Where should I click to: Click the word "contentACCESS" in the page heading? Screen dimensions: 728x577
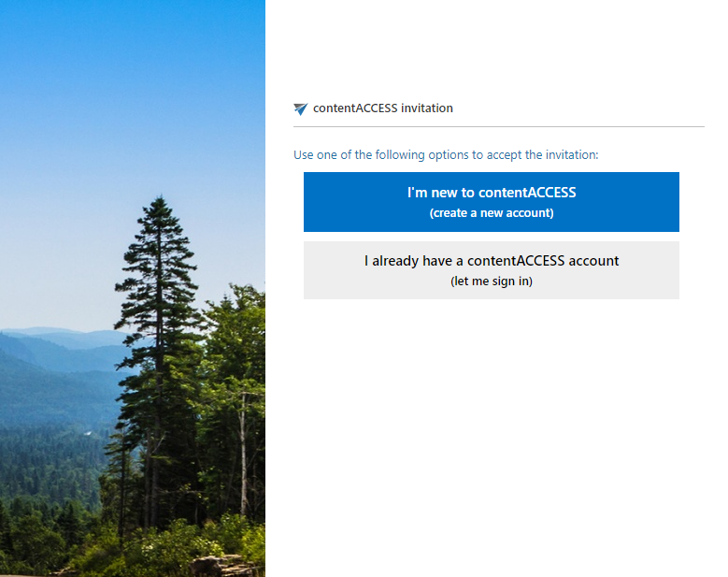pos(355,108)
